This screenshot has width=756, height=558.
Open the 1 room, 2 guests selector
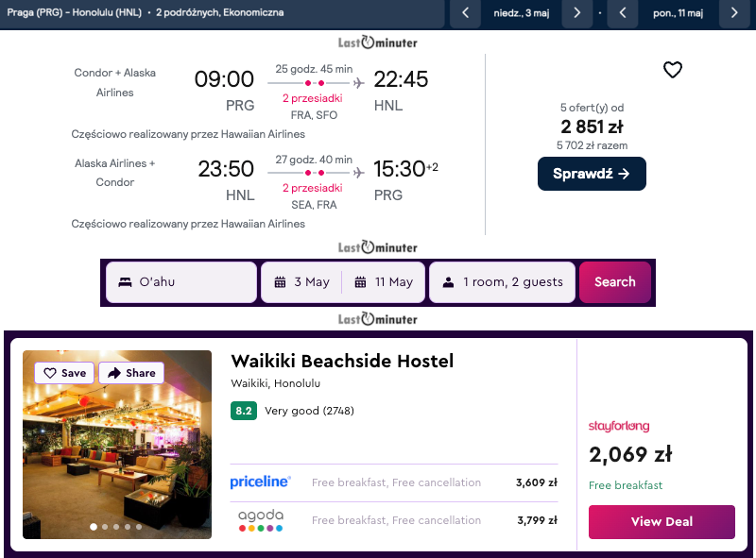502,282
